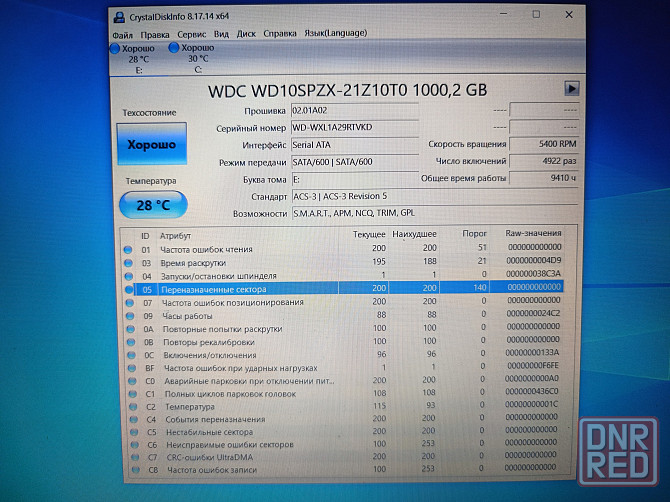Select the Частота ошибок при ударных нагрузках text
The height and width of the screenshot is (502, 670).
coord(241,368)
